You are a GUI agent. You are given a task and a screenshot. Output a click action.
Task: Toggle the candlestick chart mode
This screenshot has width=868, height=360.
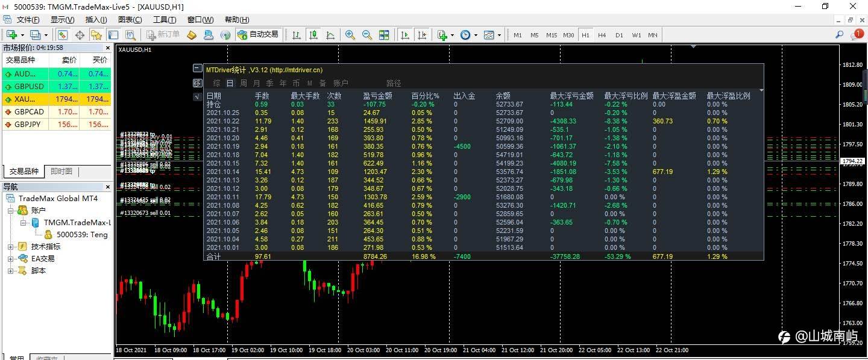[x=313, y=35]
